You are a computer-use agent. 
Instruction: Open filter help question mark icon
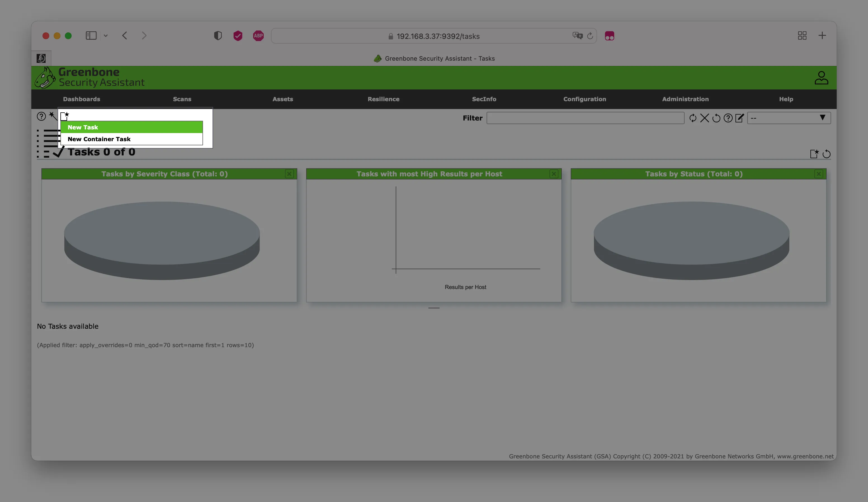[728, 118]
